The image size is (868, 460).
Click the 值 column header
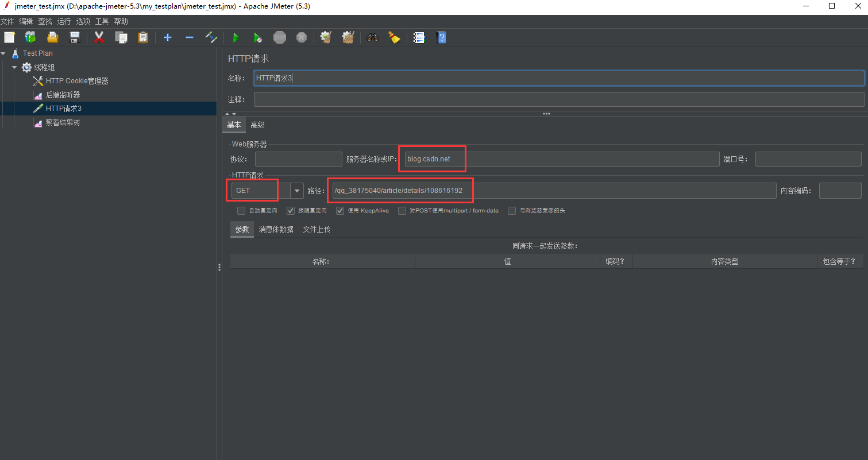point(507,261)
